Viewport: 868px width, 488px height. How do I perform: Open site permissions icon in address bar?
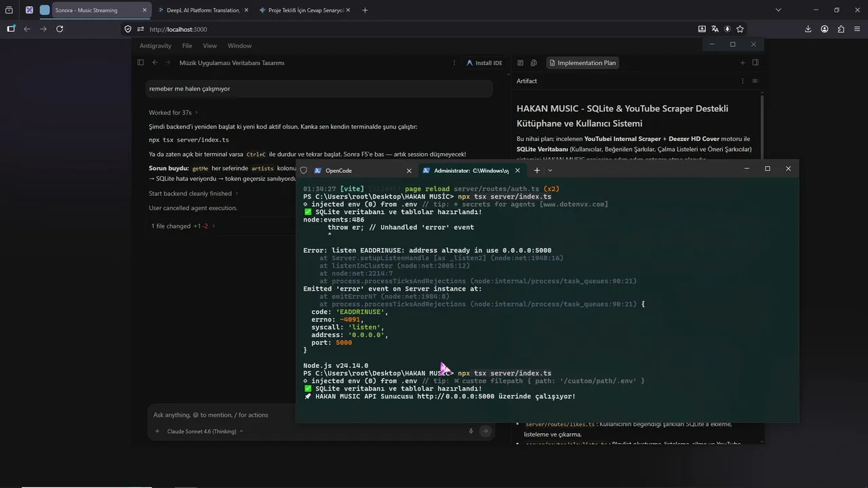(140, 29)
